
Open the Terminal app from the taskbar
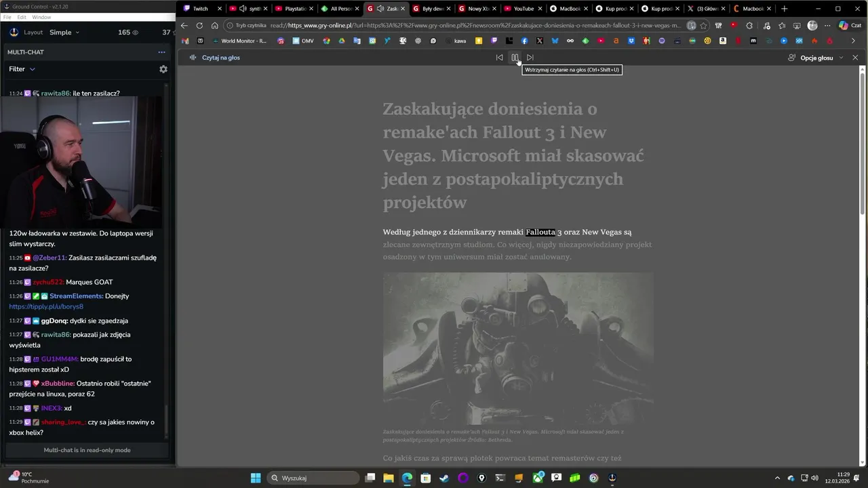[x=500, y=478]
